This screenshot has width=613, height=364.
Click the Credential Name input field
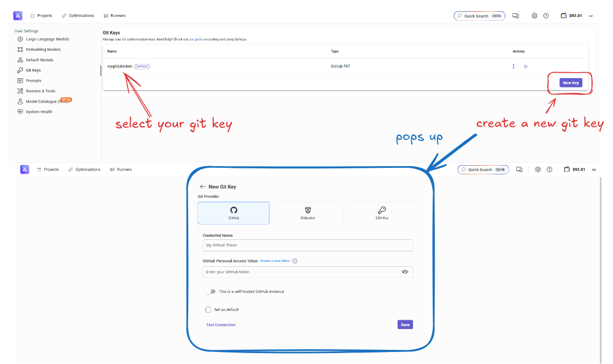pyautogui.click(x=308, y=245)
